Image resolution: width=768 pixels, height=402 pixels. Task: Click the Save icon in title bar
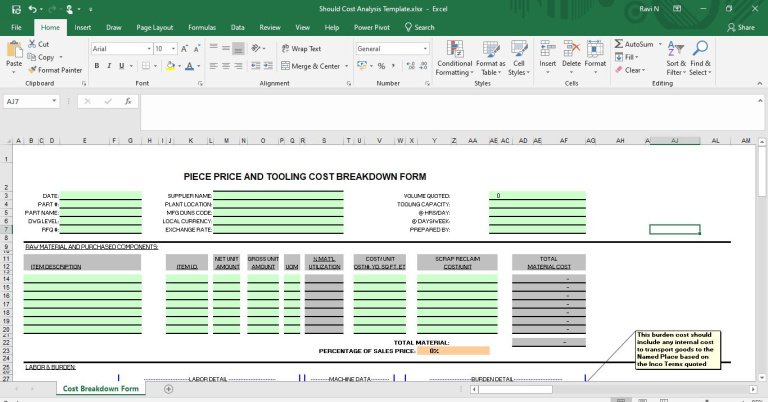coord(16,9)
